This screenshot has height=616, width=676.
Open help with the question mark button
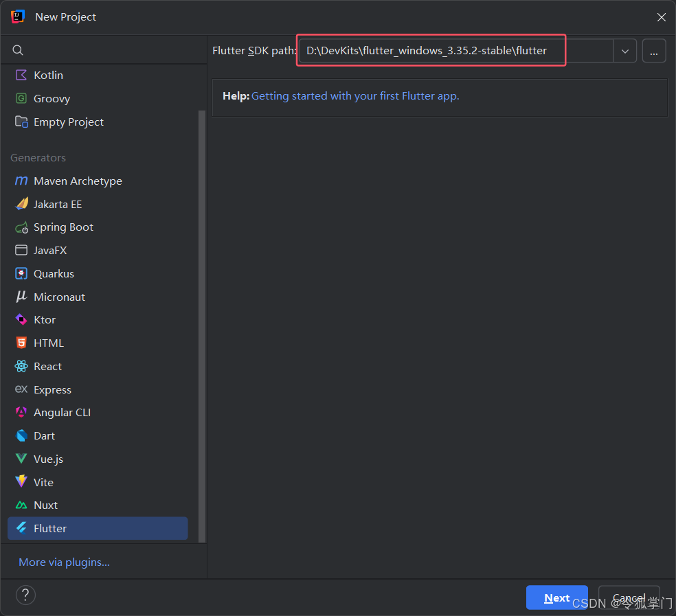coord(25,595)
